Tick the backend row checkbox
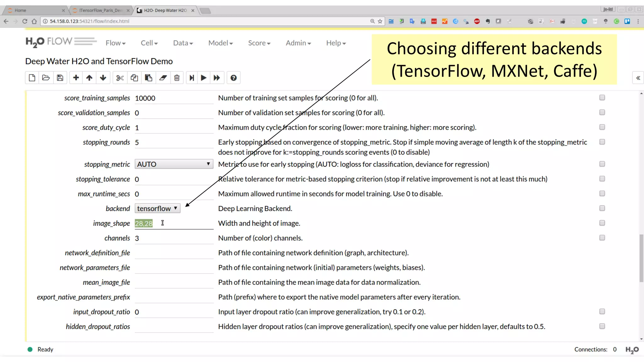 pyautogui.click(x=602, y=208)
